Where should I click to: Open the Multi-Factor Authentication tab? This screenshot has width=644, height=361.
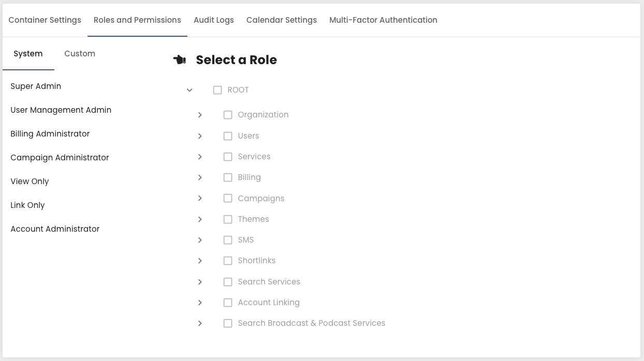[x=383, y=20]
